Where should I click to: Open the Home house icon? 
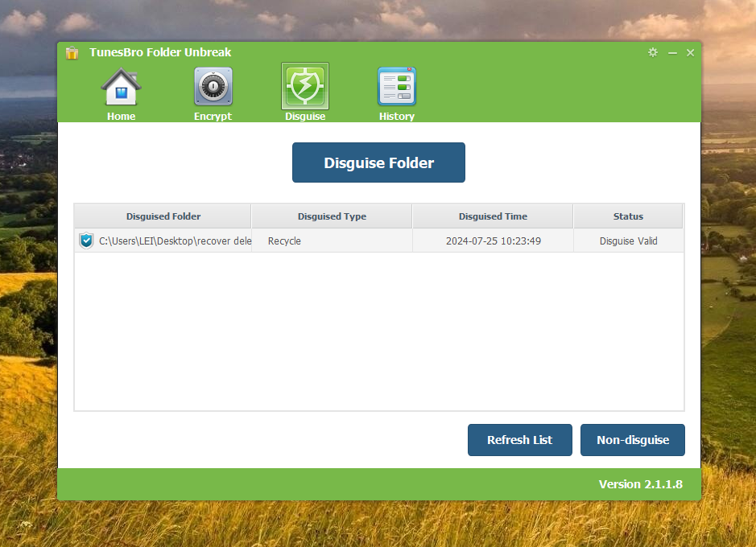[121, 88]
